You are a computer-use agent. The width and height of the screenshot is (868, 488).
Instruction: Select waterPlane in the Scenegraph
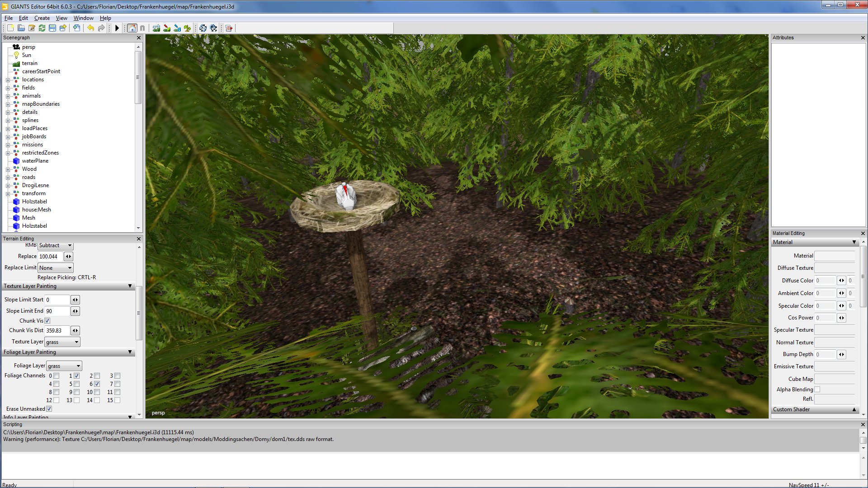coord(35,161)
